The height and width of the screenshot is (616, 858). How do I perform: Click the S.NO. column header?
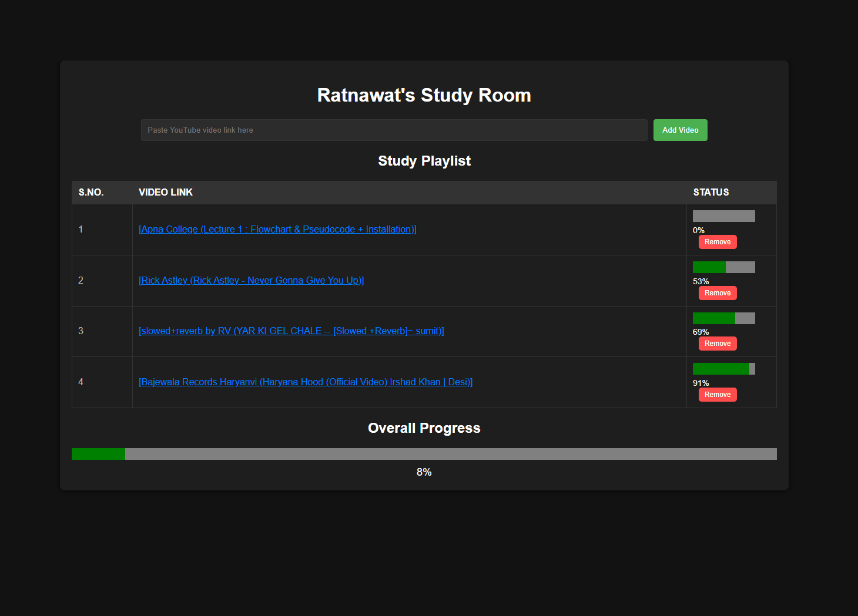91,193
